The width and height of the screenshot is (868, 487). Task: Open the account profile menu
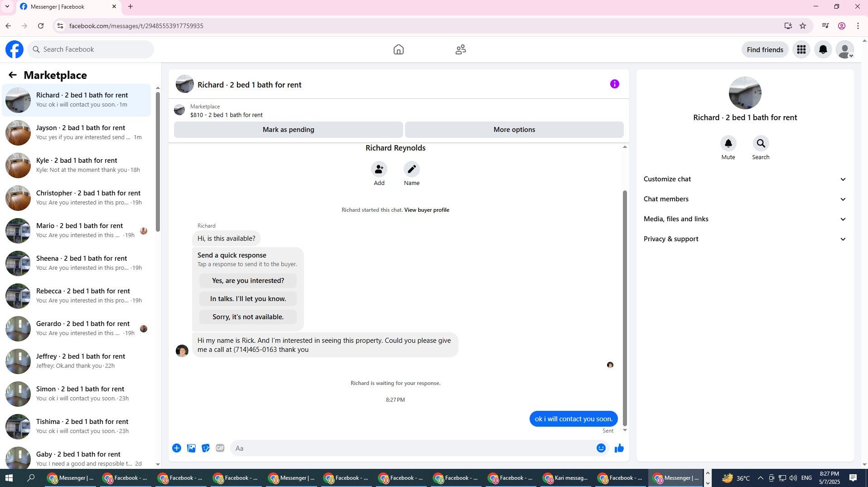point(844,49)
